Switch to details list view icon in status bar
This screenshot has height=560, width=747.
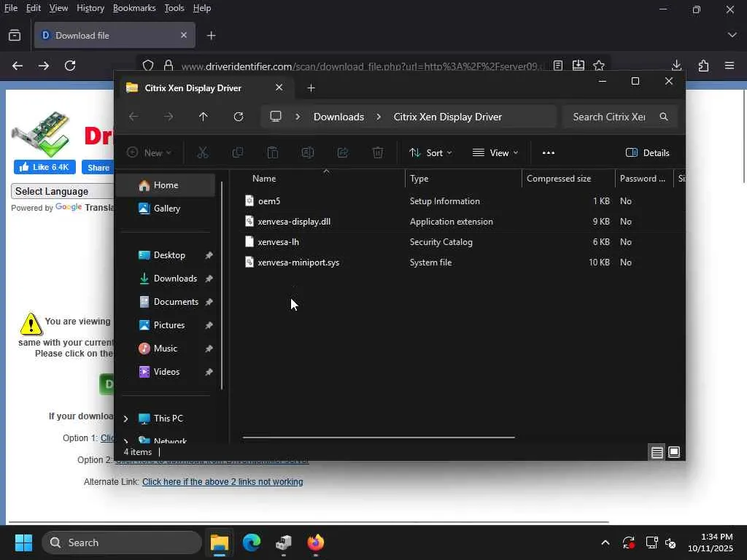(657, 452)
